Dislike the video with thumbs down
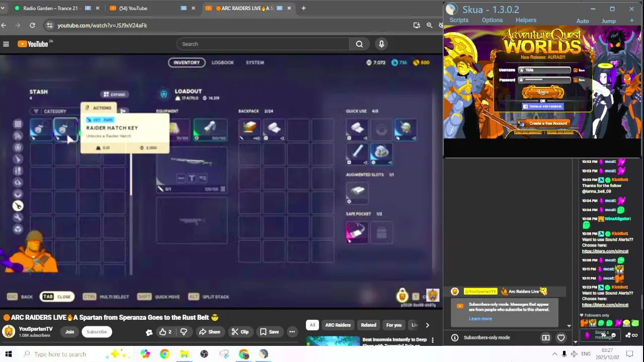Viewport: 644px width, 362px height. (x=184, y=332)
